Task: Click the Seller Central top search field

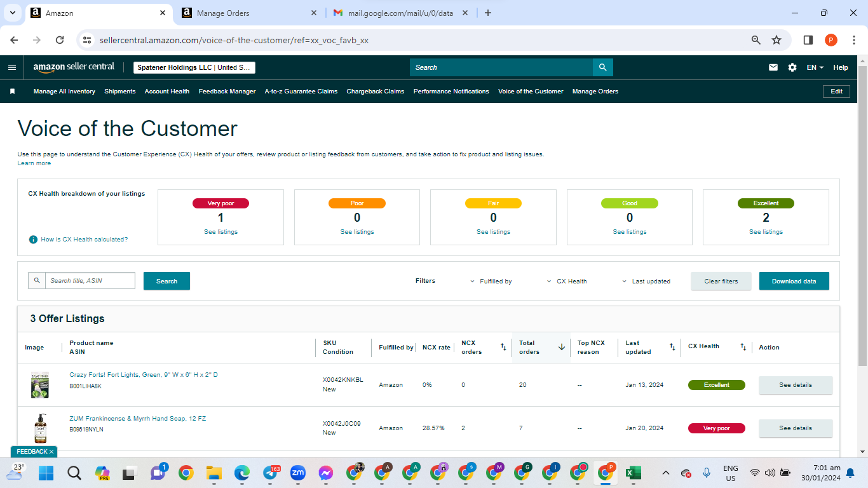Action: tap(501, 67)
